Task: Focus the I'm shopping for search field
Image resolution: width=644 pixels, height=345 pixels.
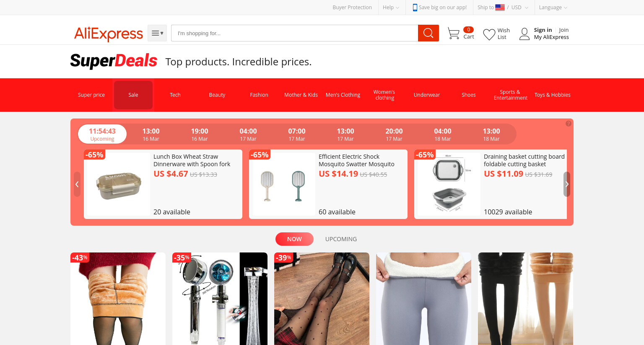Action: tap(294, 33)
